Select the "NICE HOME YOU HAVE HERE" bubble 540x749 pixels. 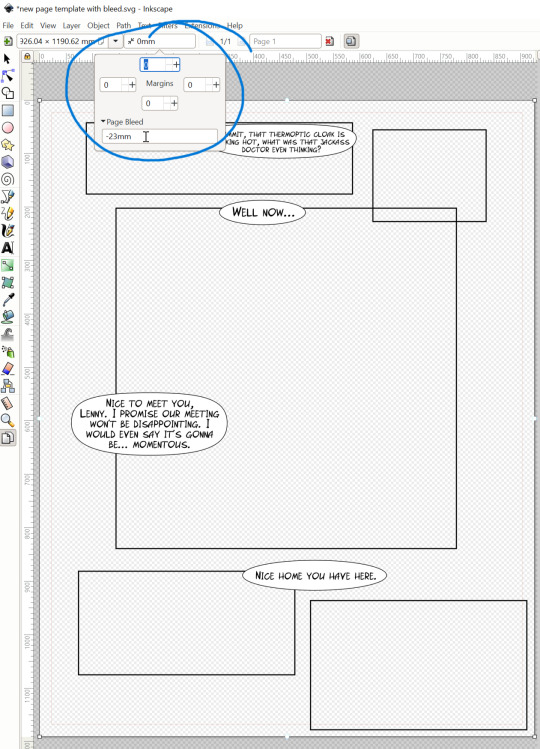314,576
